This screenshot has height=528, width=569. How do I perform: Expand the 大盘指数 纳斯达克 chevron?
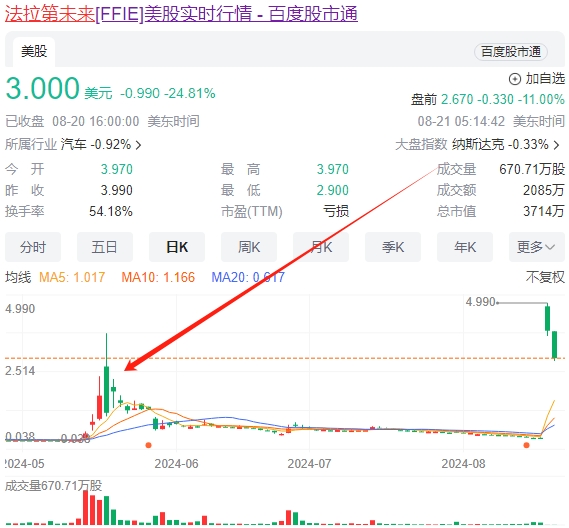coord(556,145)
